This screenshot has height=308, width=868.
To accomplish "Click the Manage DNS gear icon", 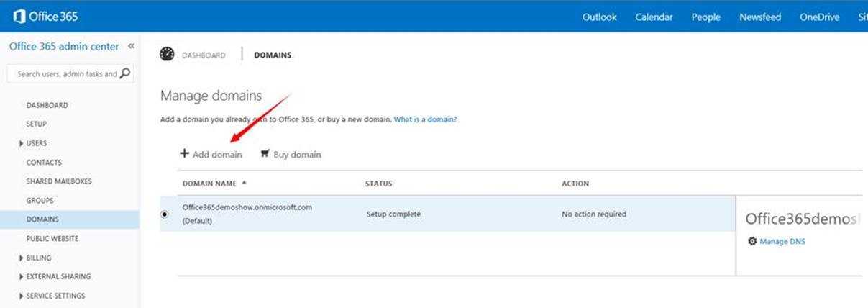I will coord(752,241).
